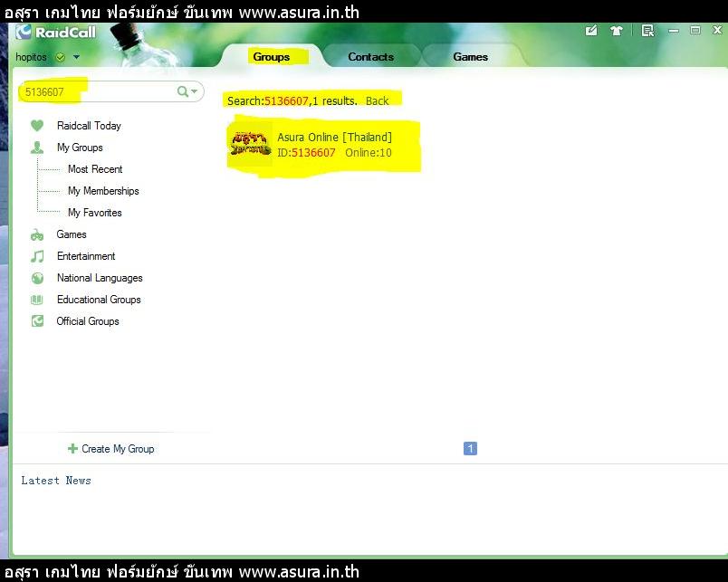
Task: Click the music note Entertainment icon
Action: (37, 256)
